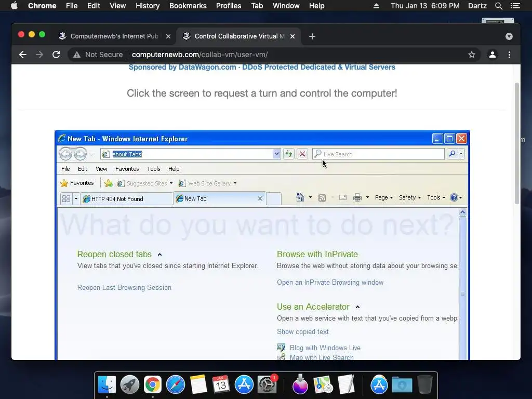The width and height of the screenshot is (532, 399).
Task: Click IE blank new tab button
Action: tap(274, 198)
